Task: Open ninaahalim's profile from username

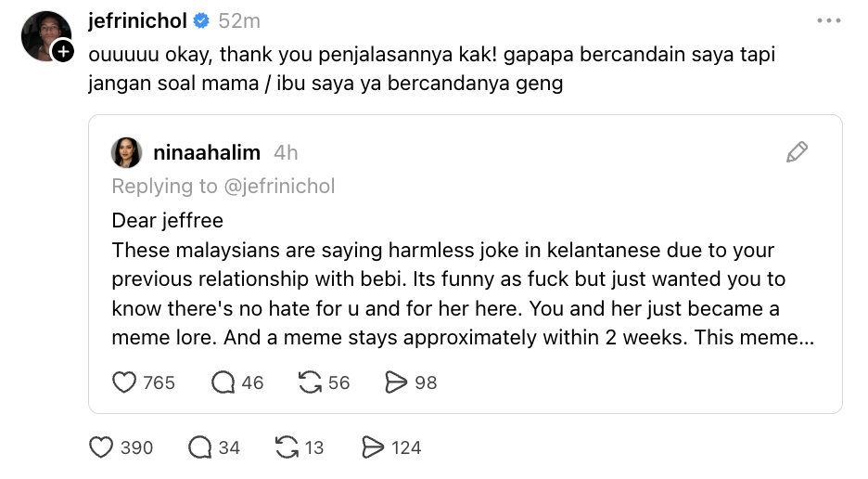Action: tap(206, 153)
